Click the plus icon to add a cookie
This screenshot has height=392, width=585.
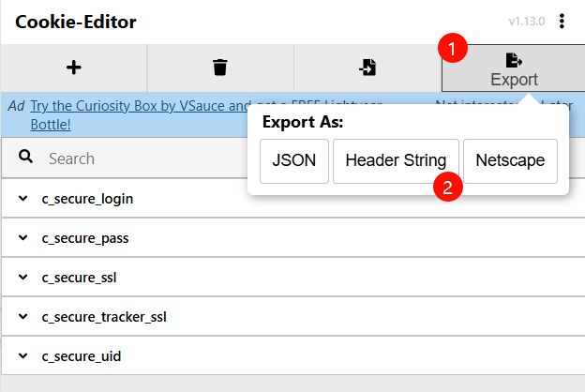coord(73,67)
